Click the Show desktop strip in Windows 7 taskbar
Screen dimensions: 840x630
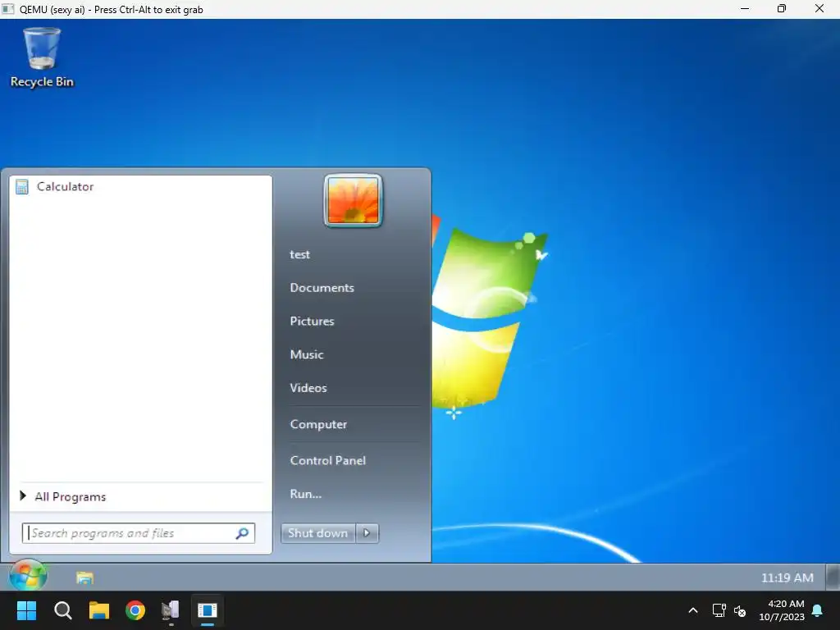tap(833, 577)
